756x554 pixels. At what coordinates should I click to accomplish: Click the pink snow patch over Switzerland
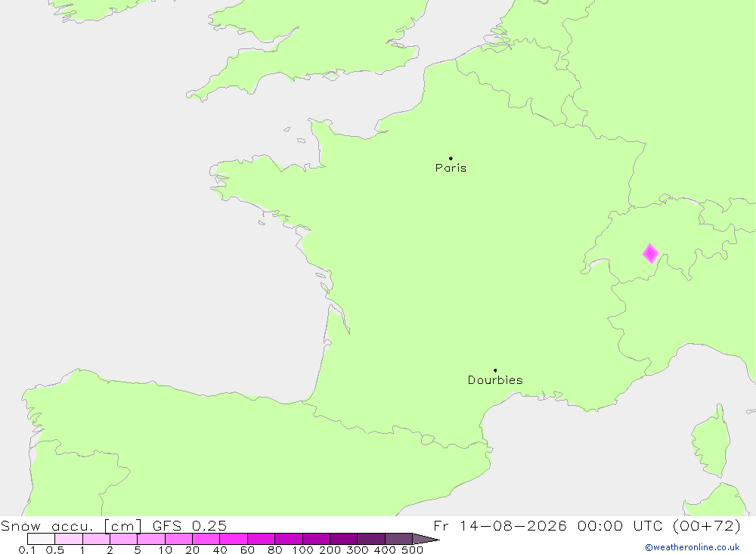[651, 254]
